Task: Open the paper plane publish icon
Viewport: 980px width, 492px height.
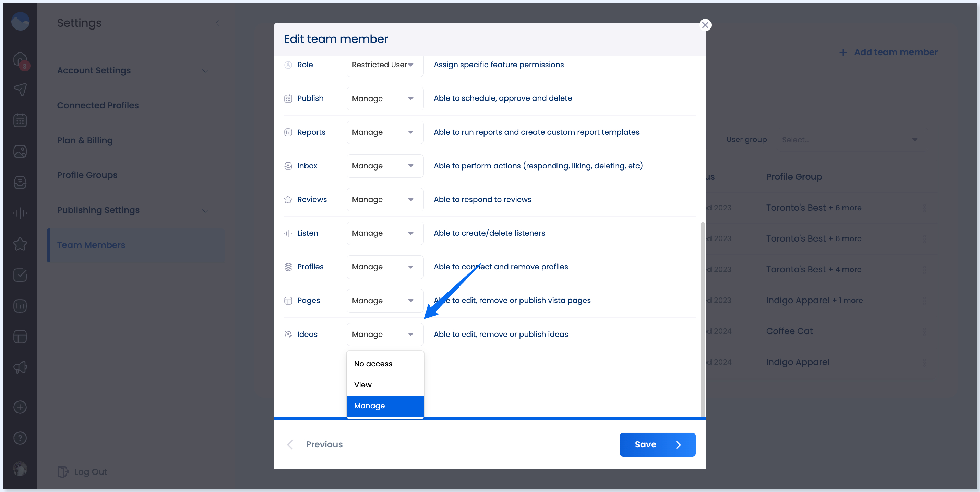Action: coord(20,90)
